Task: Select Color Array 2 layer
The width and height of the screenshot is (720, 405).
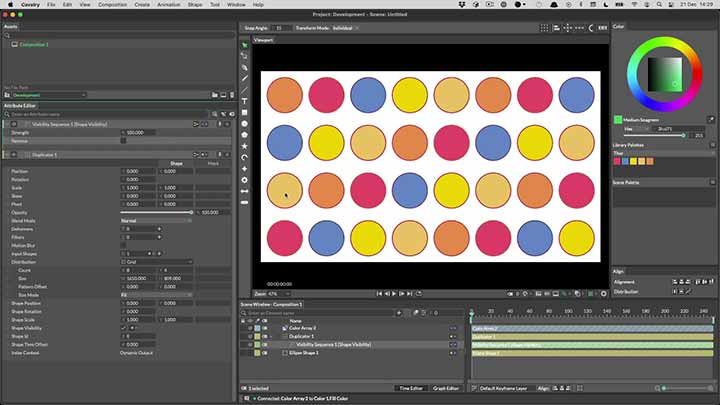Action: tap(302, 328)
